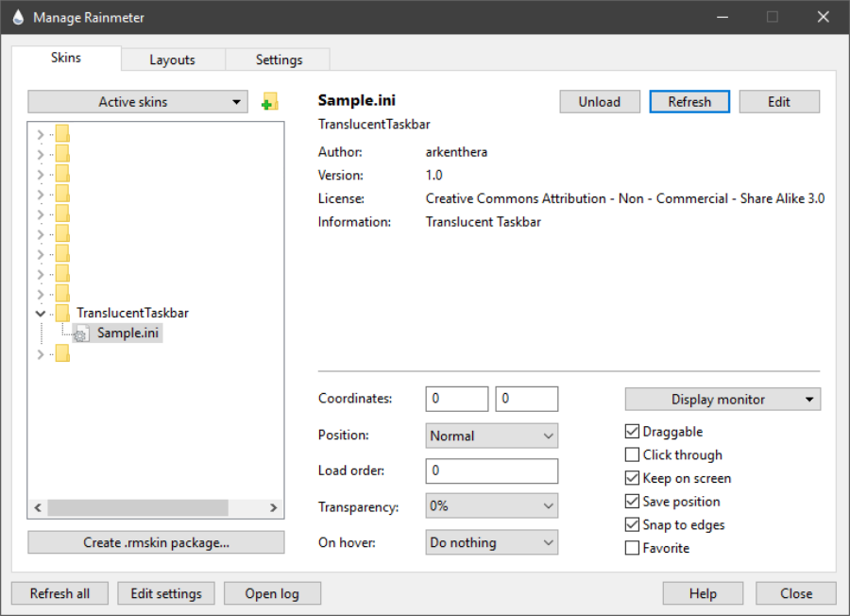This screenshot has width=850, height=616.
Task: Click the scroll right arrow in skin list
Action: coord(273,507)
